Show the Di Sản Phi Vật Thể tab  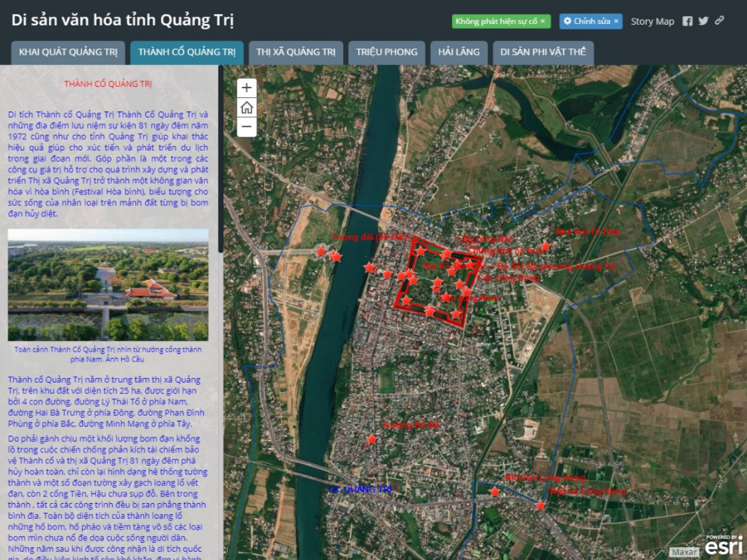pos(543,53)
